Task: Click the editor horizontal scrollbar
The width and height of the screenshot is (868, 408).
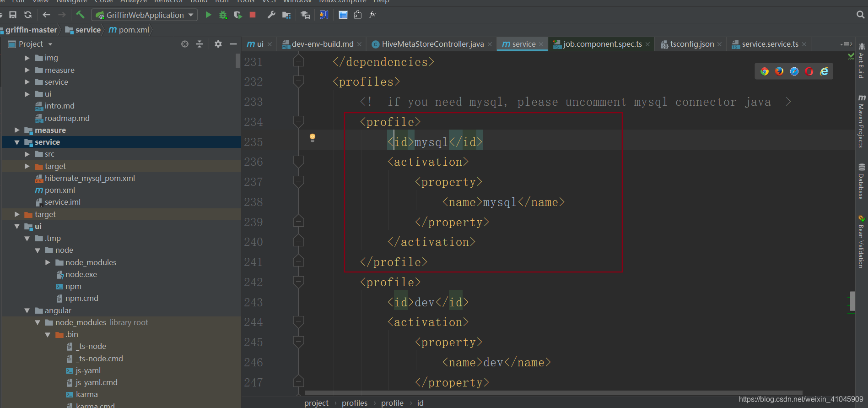Action: point(553,393)
